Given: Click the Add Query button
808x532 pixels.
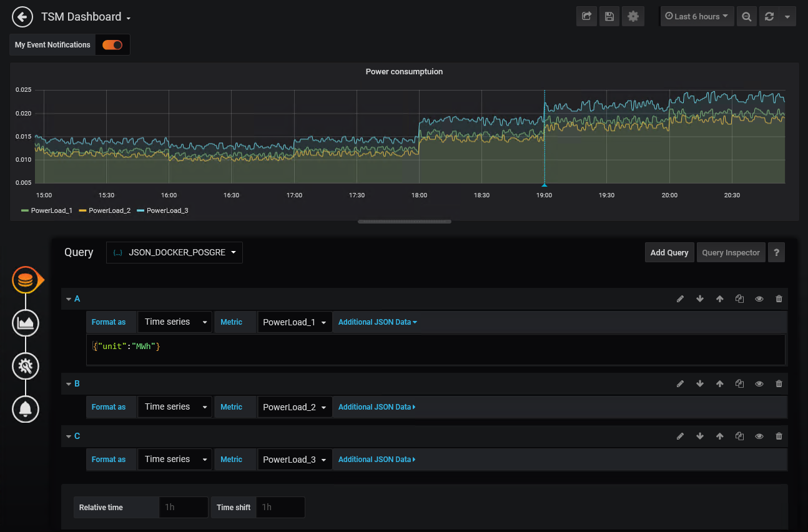Looking at the screenshot, I should coord(669,253).
